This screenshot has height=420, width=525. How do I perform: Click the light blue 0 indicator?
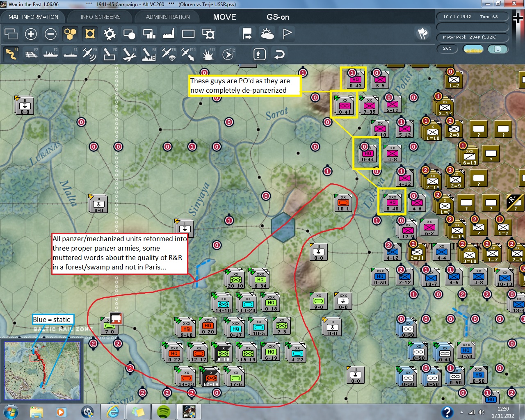pyautogui.click(x=498, y=49)
